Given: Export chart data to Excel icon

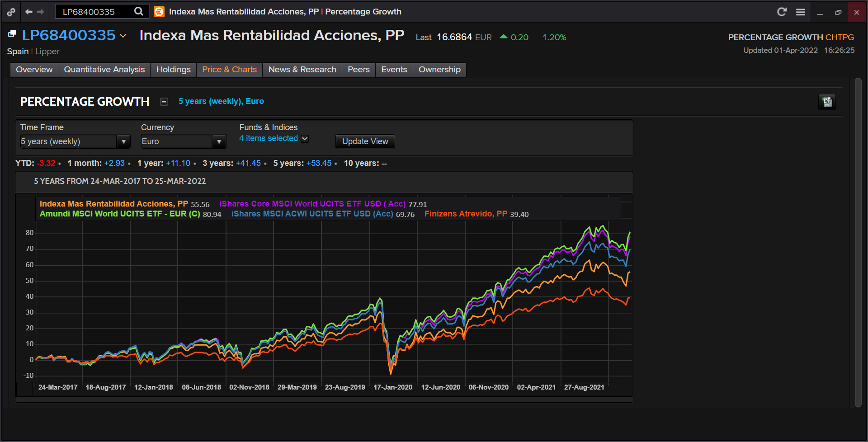Looking at the screenshot, I should coord(827,102).
